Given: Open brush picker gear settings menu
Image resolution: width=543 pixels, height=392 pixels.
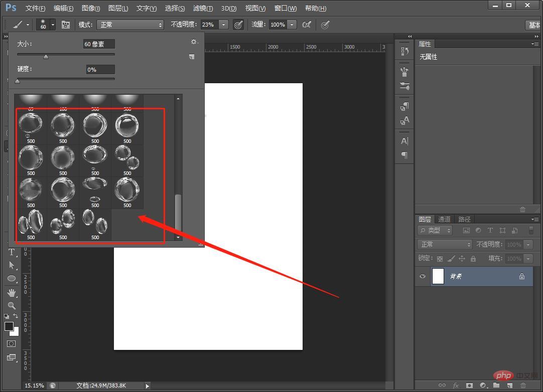Looking at the screenshot, I should click(194, 42).
